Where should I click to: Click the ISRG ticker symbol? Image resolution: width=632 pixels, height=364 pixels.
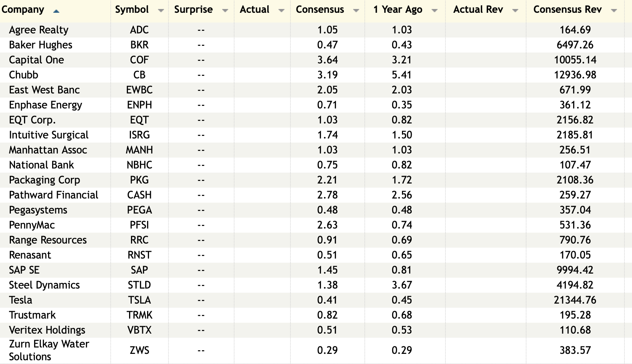139,135
